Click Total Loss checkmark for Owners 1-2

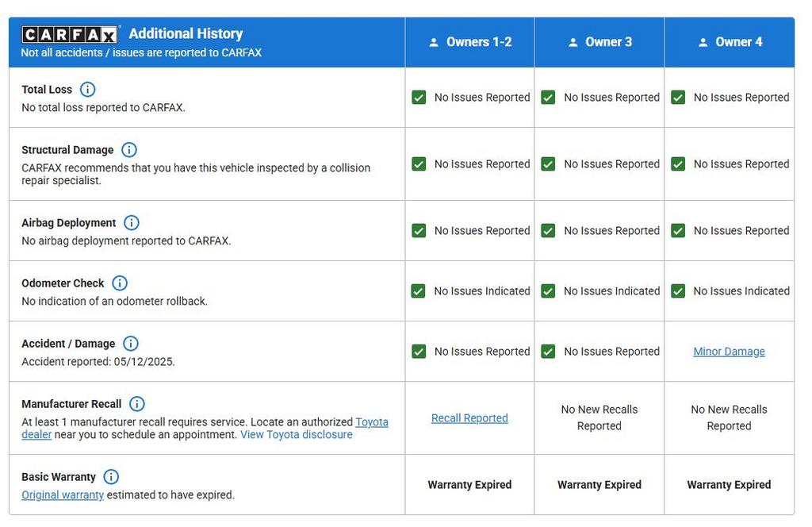click(419, 98)
